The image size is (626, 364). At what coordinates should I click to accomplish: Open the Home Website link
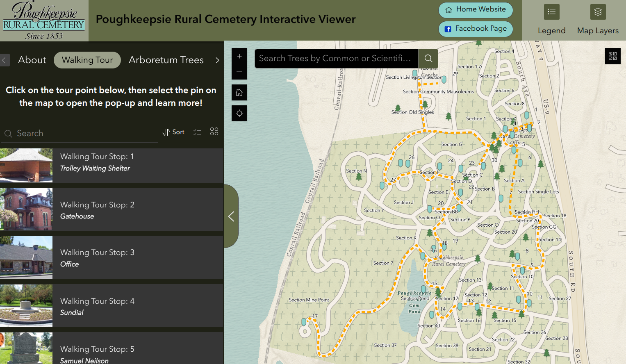point(476,10)
